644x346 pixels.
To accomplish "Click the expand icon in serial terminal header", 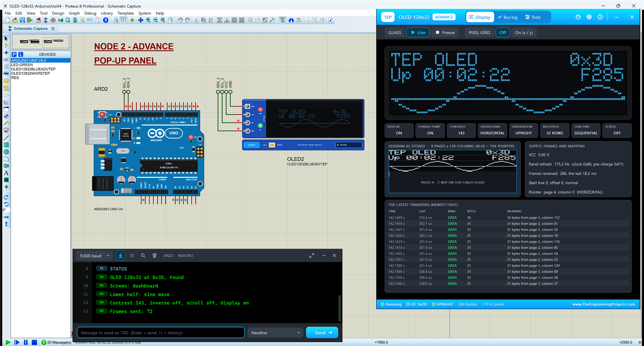I will click(312, 255).
